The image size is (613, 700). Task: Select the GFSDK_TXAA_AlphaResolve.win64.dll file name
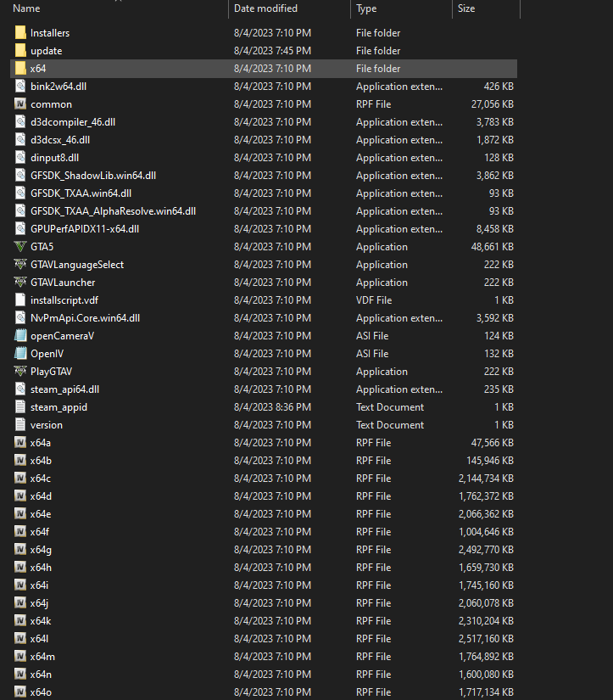[113, 211]
